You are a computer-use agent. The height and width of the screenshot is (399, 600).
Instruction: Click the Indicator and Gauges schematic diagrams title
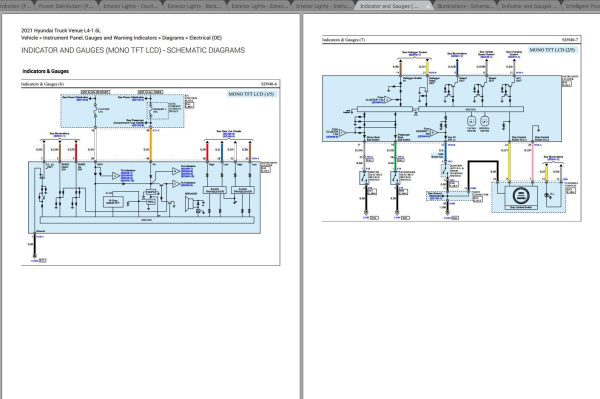(x=133, y=50)
